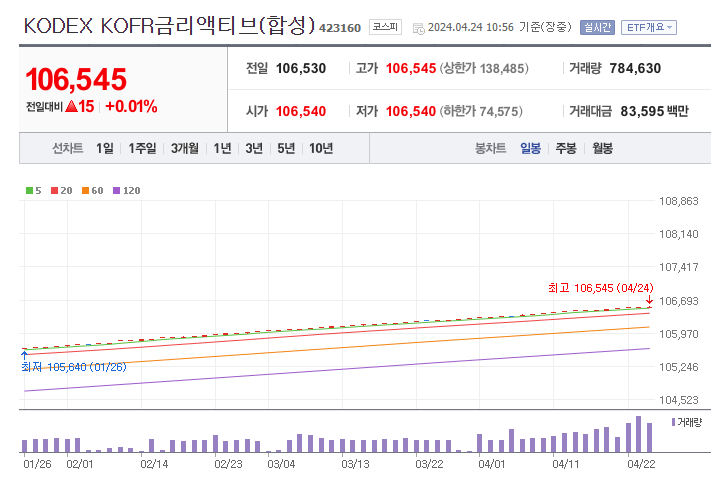Click the 실시간 real-time button
711x480 pixels.
pos(597,28)
